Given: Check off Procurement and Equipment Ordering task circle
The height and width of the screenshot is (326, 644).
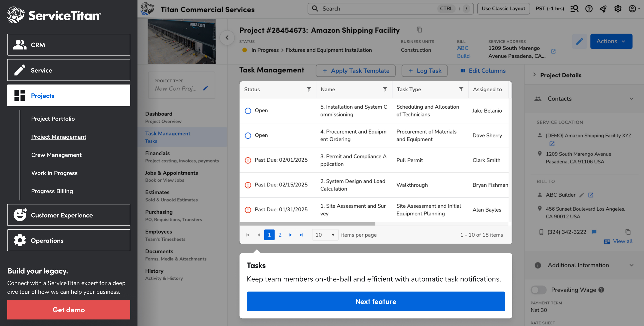Looking at the screenshot, I should 248,135.
